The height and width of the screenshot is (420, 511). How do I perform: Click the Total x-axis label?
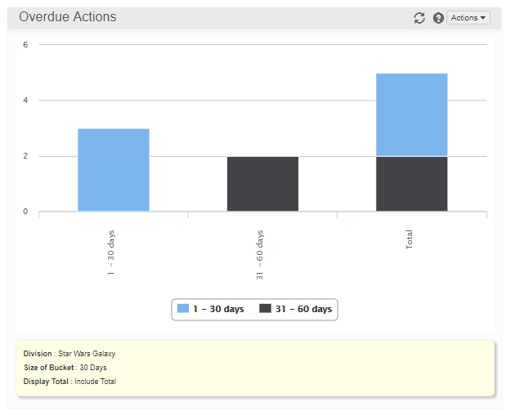410,239
